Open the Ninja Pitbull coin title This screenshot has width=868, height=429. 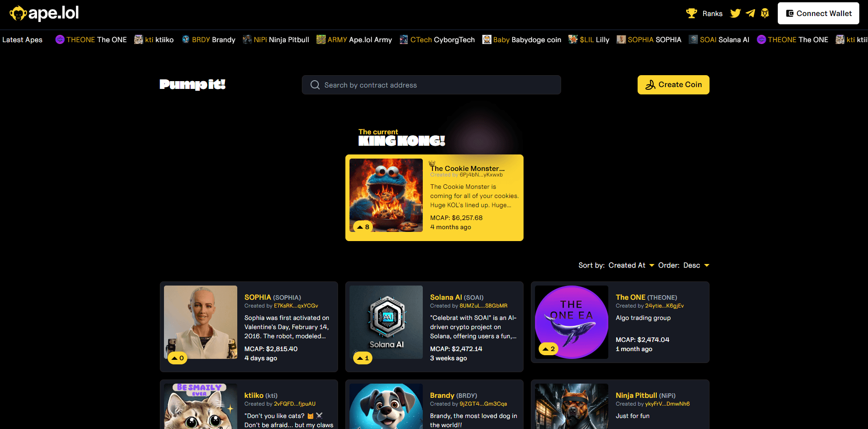[636, 395]
